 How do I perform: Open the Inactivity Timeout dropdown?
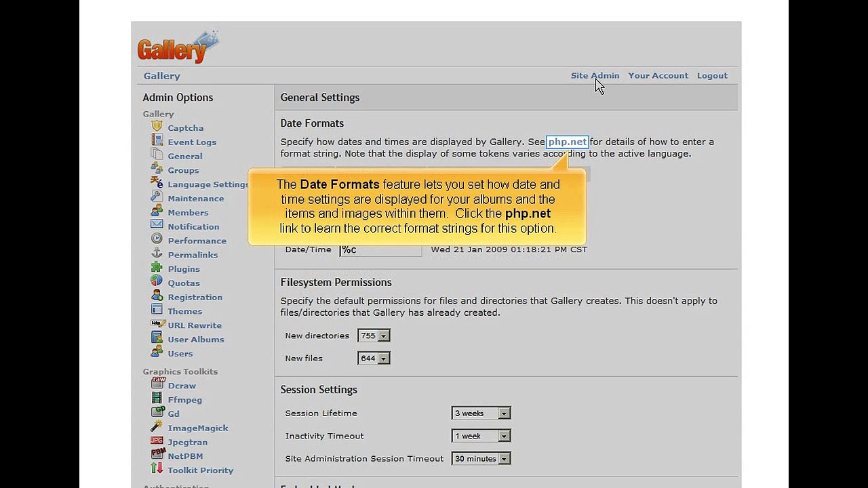(481, 436)
